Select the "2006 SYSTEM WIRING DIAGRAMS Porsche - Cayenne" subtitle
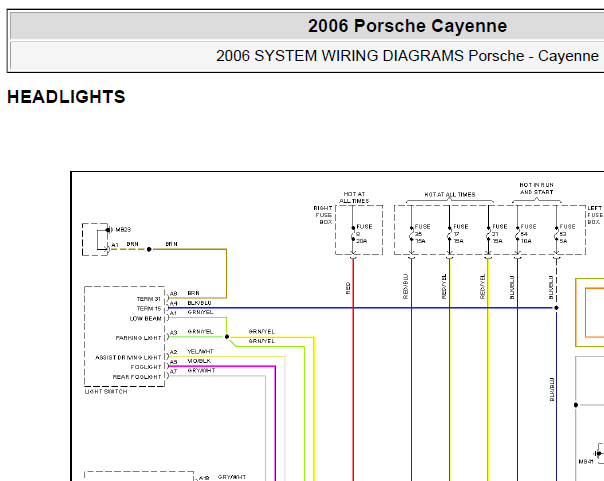Image resolution: width=604 pixels, height=481 pixels. click(x=407, y=56)
